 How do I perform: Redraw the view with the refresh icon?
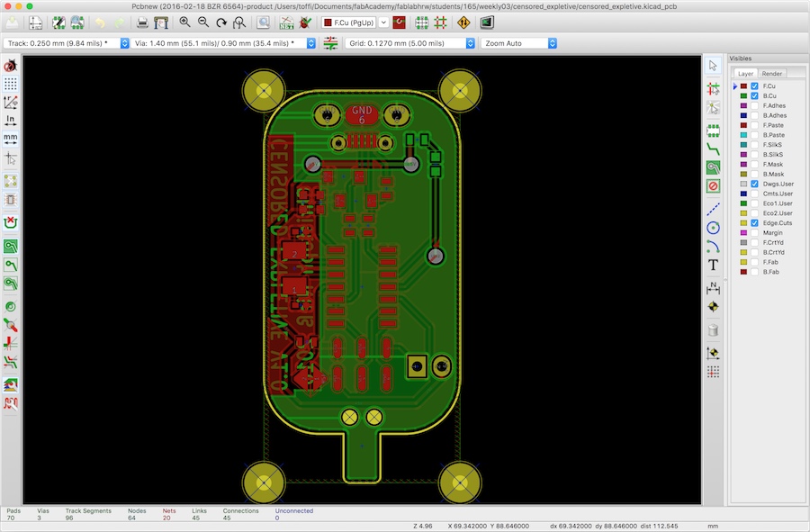coord(221,23)
